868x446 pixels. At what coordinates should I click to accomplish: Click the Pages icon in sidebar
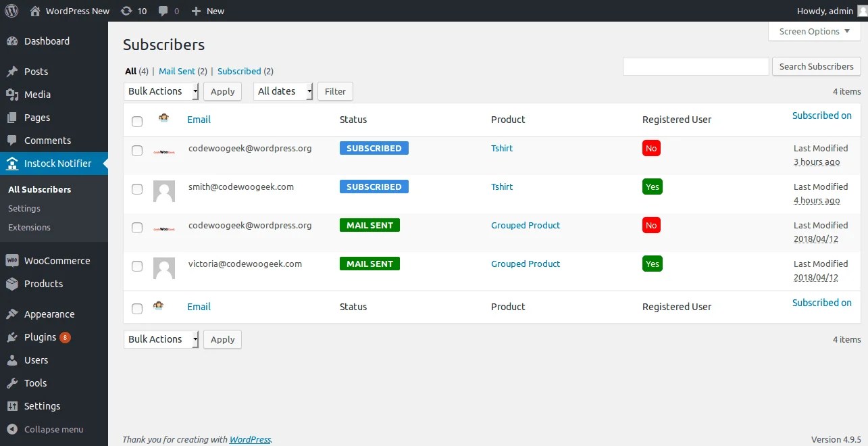(12, 118)
